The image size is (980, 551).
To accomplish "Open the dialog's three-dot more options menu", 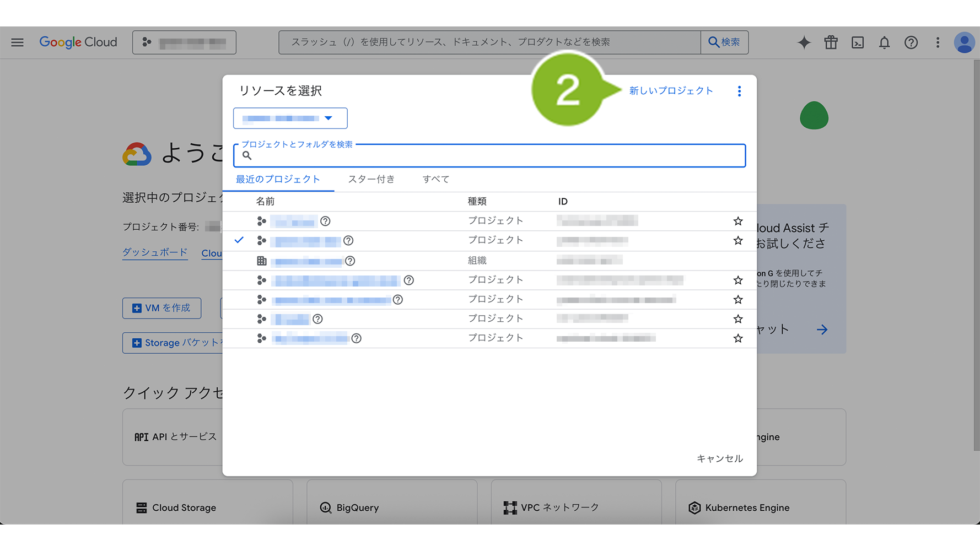I will click(739, 91).
